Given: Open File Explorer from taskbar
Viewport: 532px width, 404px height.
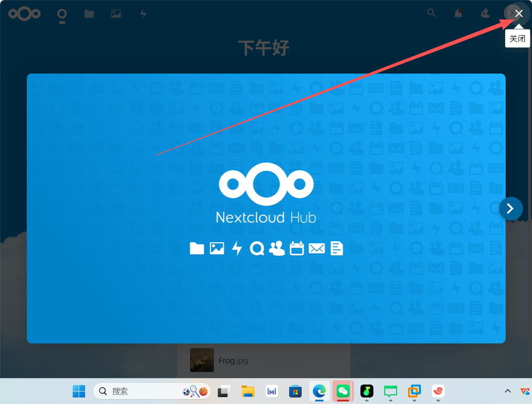Looking at the screenshot, I should [248, 391].
